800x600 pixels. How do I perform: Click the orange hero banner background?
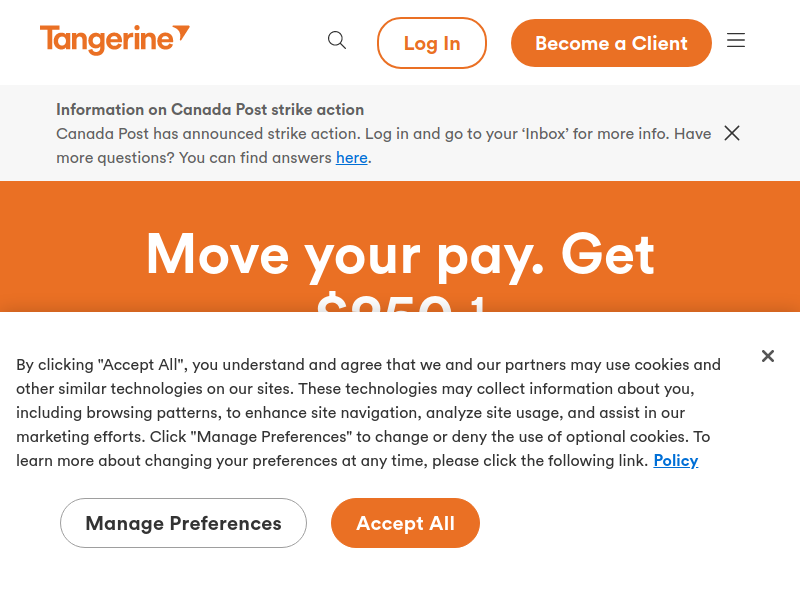click(71, 247)
